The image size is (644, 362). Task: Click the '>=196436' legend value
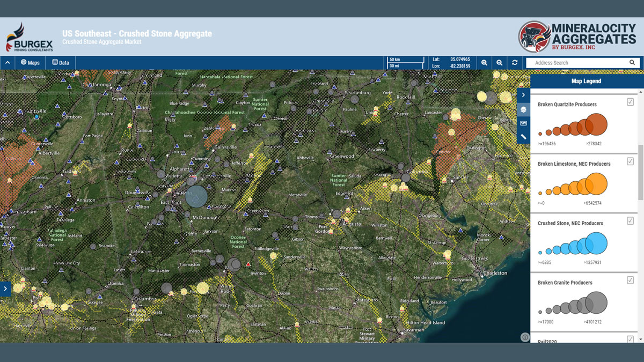[x=547, y=144]
